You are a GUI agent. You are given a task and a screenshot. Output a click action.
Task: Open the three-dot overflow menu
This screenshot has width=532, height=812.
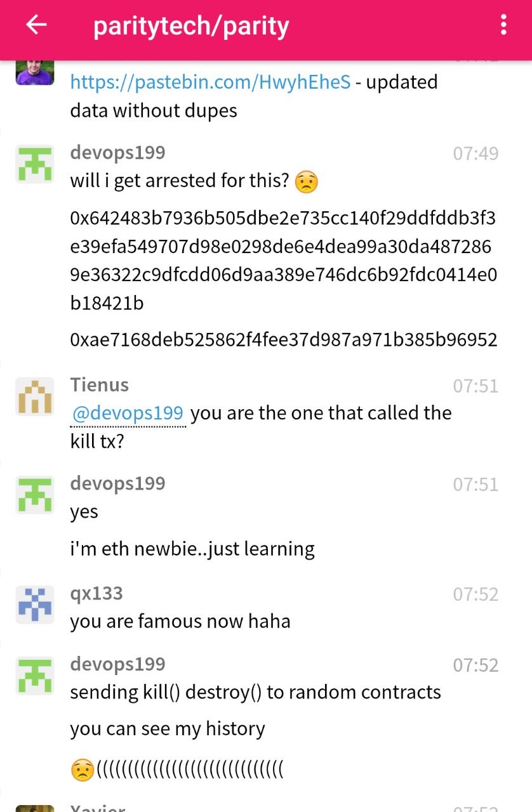click(x=503, y=25)
